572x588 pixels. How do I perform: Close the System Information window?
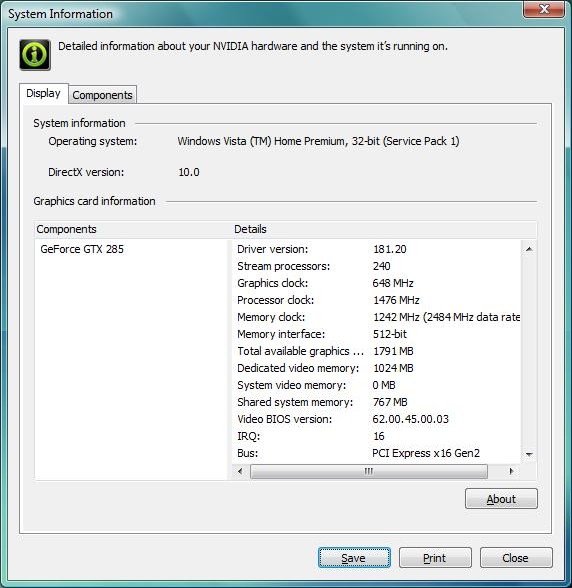coord(543,9)
